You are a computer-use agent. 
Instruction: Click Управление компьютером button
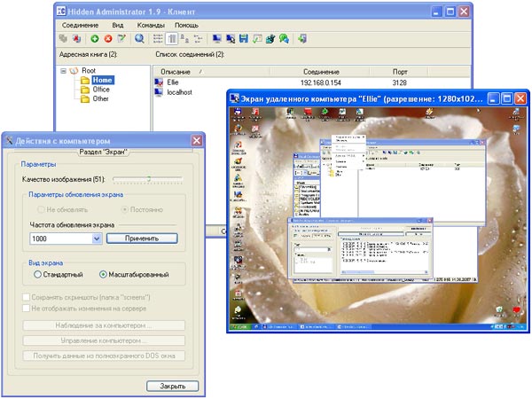coord(104,340)
